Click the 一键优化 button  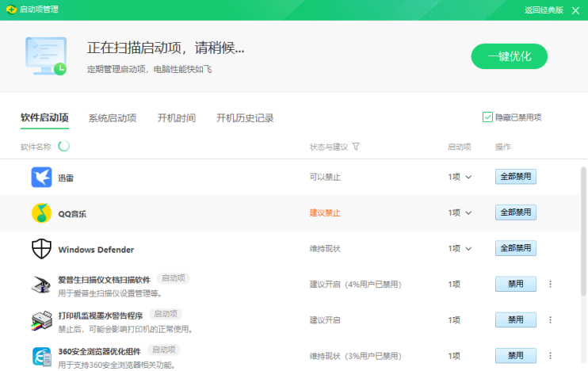coord(510,56)
